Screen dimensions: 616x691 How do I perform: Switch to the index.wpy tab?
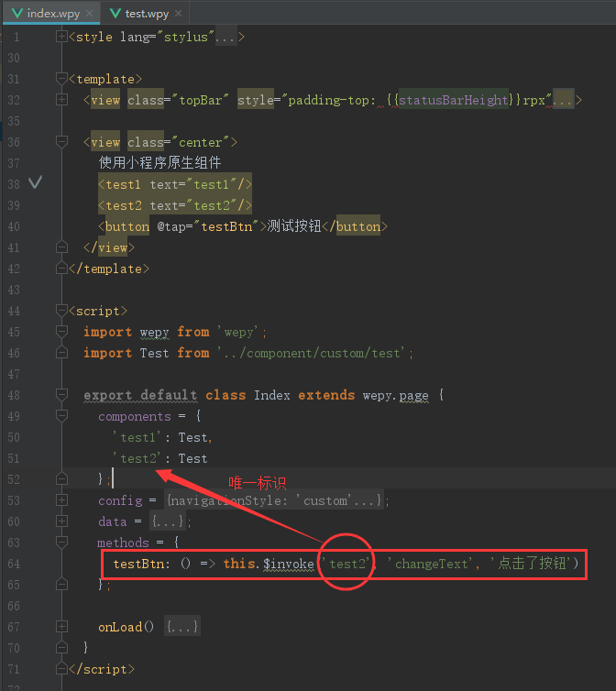[53, 13]
